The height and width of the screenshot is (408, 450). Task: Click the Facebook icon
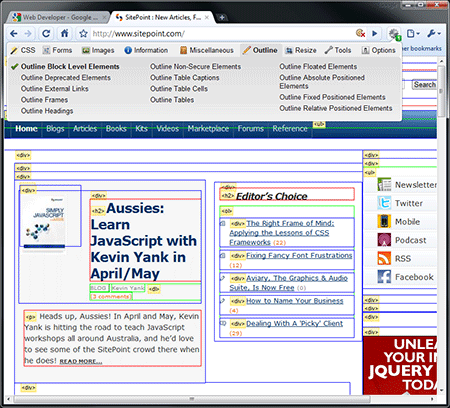[x=384, y=277]
